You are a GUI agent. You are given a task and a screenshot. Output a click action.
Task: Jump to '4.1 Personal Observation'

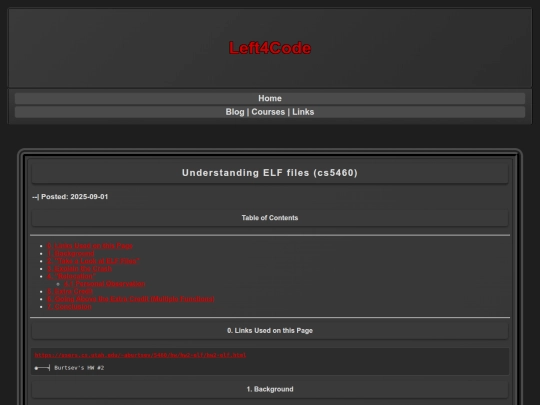105,284
